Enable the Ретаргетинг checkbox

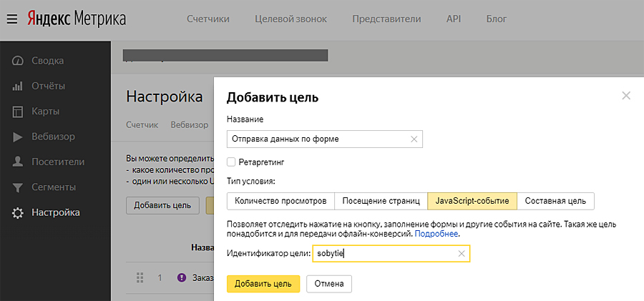(231, 162)
